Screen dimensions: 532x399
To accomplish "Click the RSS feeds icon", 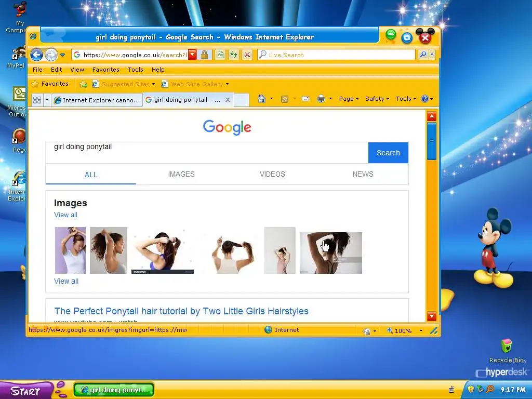I will (285, 99).
